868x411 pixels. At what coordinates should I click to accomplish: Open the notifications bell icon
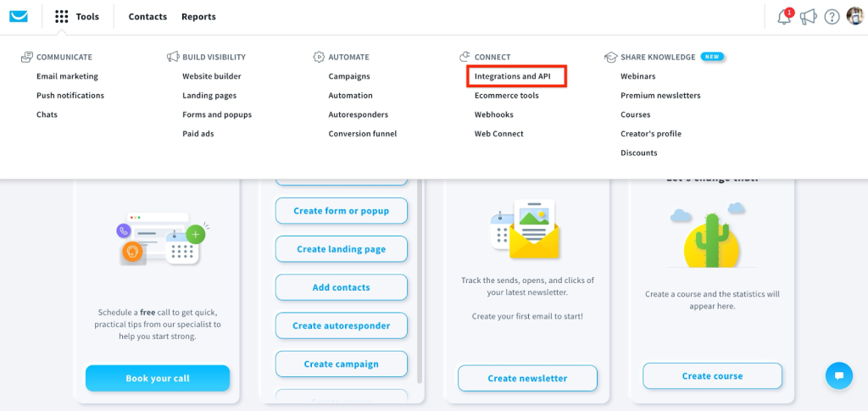coord(784,17)
